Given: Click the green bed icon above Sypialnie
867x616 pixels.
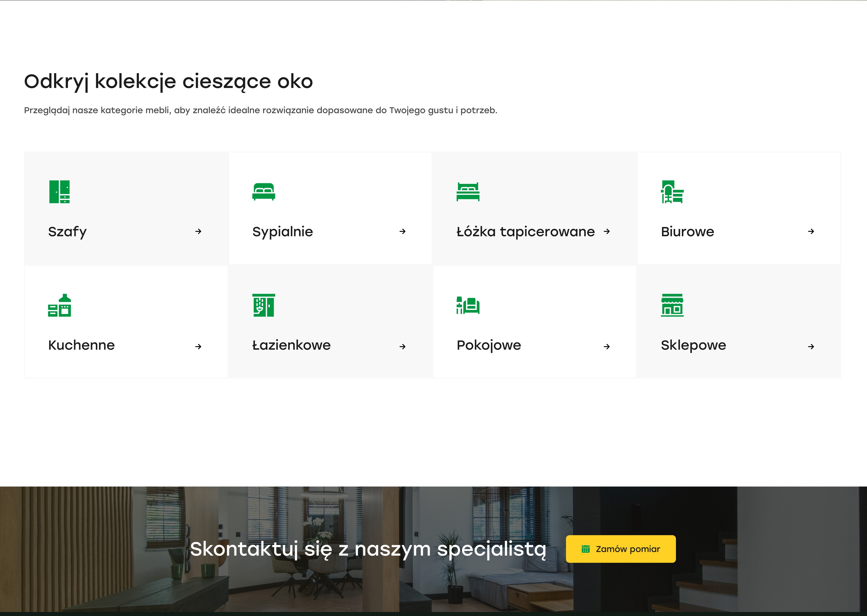Looking at the screenshot, I should point(264,191).
